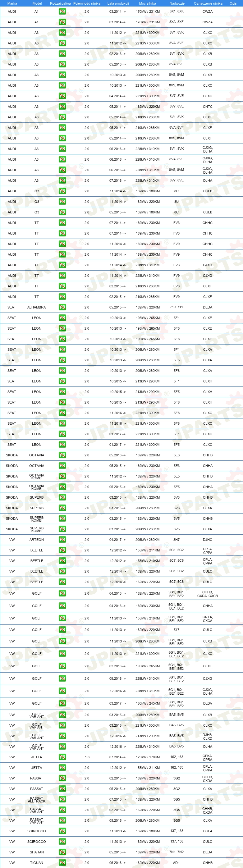Click the Oznaczenie silnika column header
The height and width of the screenshot is (868, 243).
pyautogui.click(x=208, y=3)
